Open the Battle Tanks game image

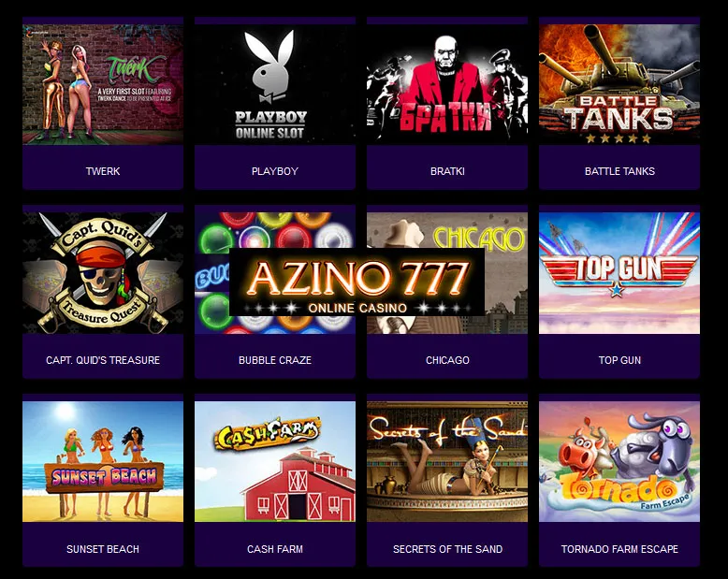619,84
